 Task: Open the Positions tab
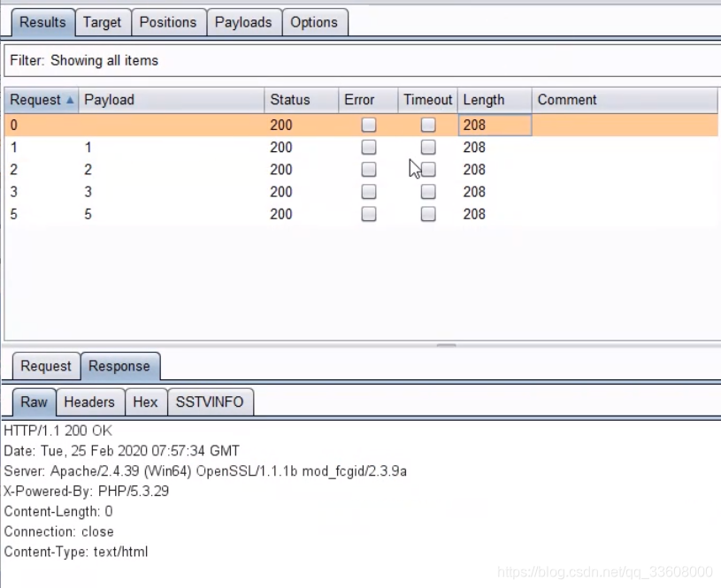click(168, 22)
